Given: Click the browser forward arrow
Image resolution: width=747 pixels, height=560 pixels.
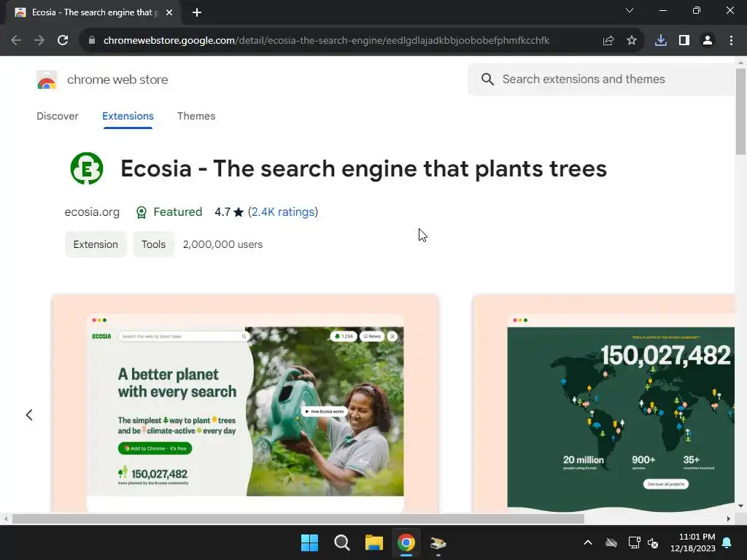Looking at the screenshot, I should point(39,41).
